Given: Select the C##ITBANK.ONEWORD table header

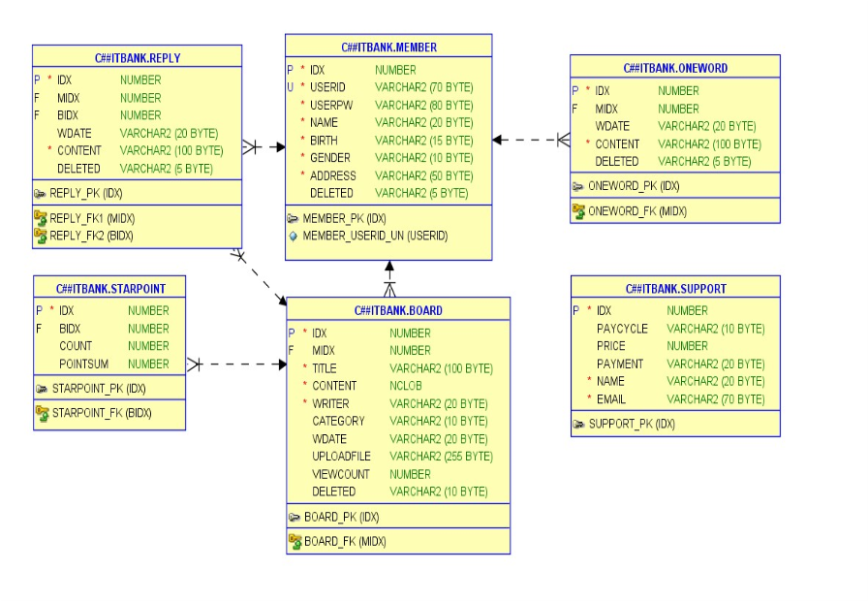Looking at the screenshot, I should click(675, 68).
